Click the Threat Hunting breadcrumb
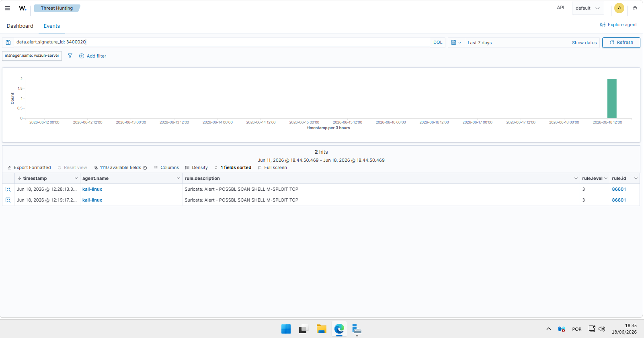Screen dimensions: 644x338 (x=57, y=8)
